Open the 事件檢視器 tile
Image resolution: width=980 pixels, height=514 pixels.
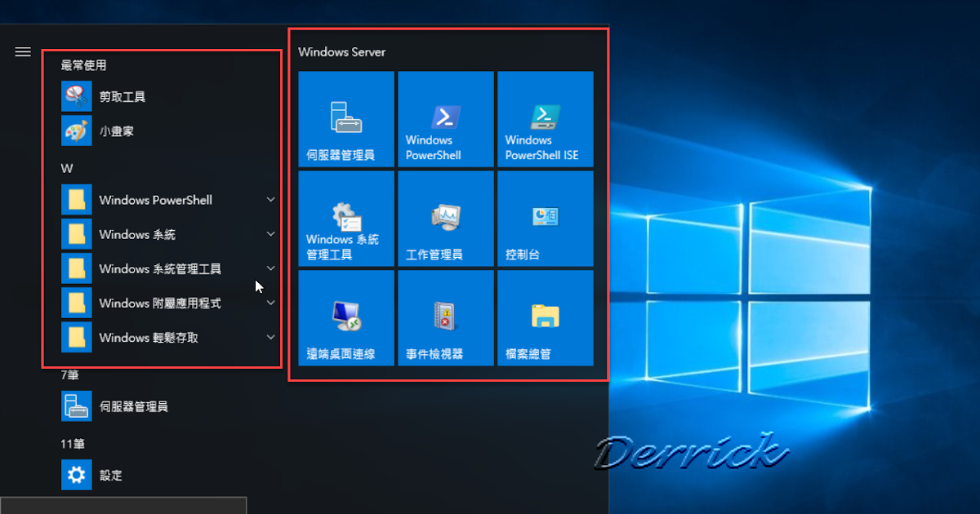pyautogui.click(x=446, y=318)
